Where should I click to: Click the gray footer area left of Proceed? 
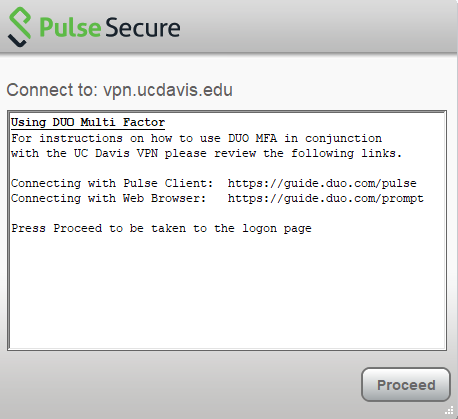(180, 385)
